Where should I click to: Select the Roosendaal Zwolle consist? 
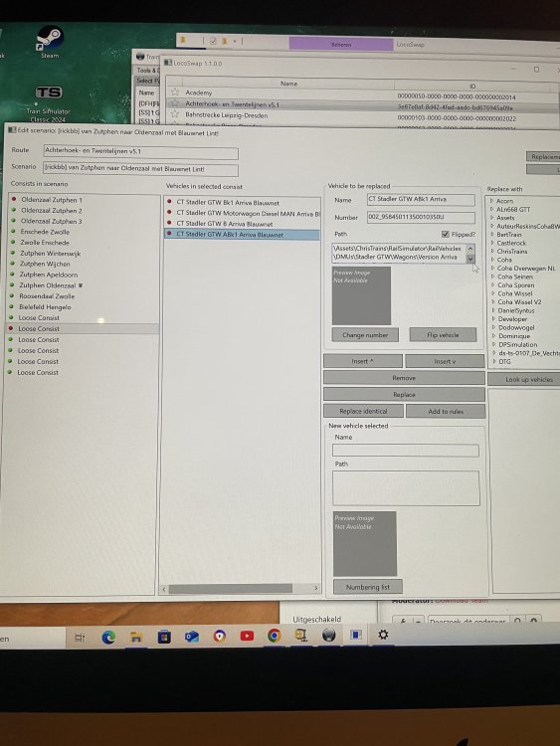coord(47,296)
